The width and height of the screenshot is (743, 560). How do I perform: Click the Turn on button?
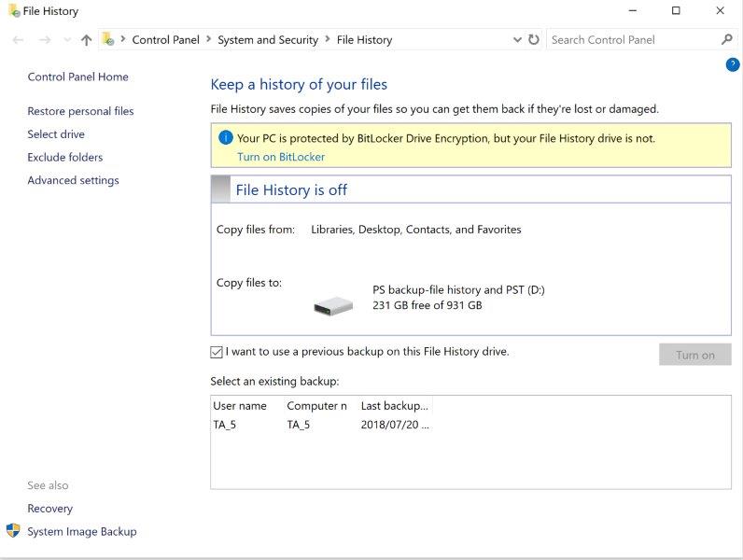click(x=694, y=355)
